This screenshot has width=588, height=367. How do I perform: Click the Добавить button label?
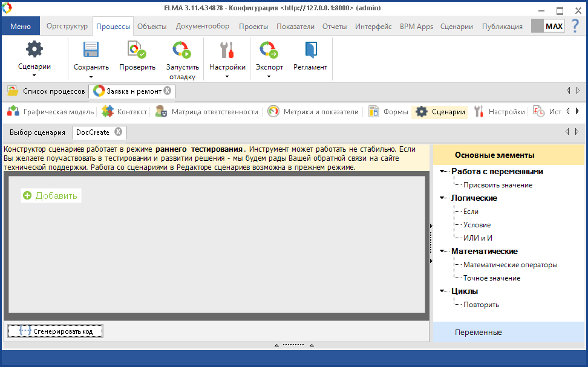click(x=56, y=196)
